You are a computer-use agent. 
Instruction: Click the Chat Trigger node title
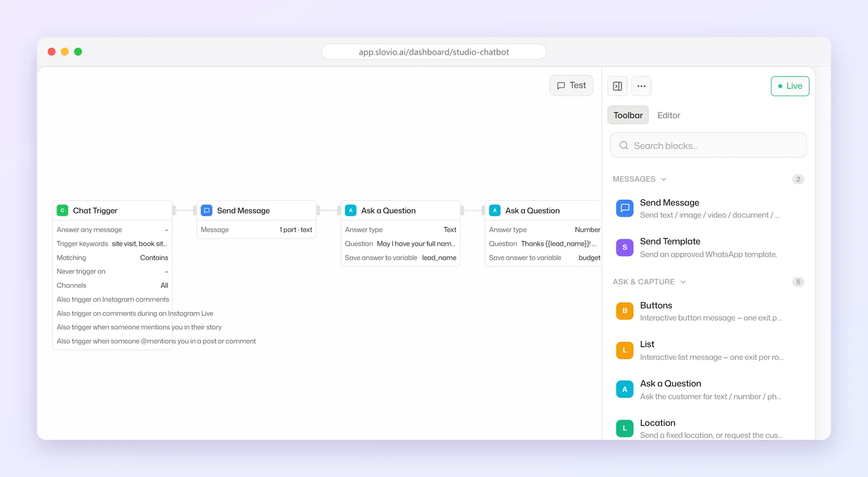point(95,211)
